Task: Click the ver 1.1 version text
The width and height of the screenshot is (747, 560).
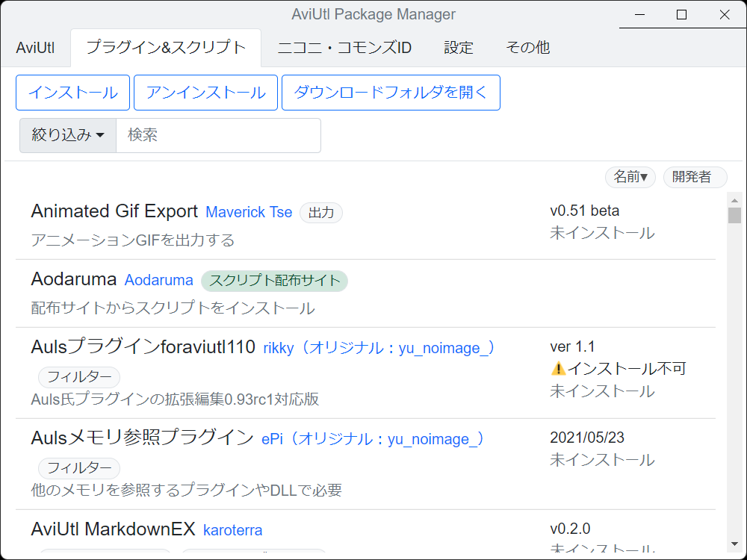Action: pyautogui.click(x=572, y=347)
